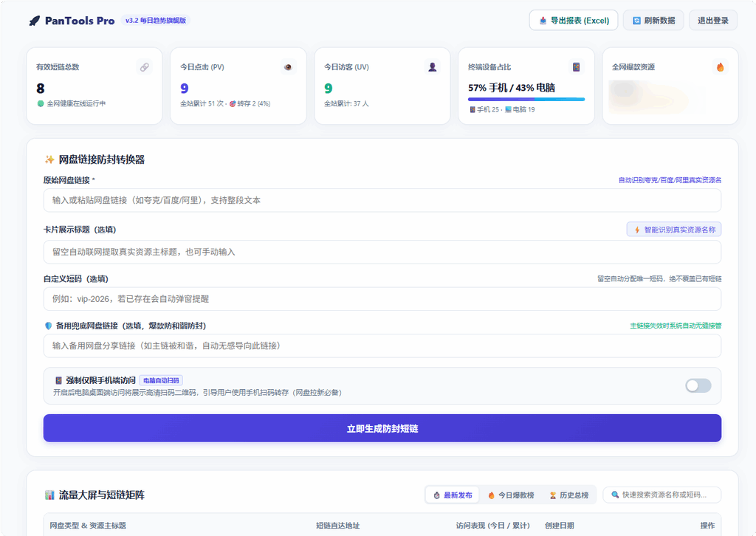Click the 有效短链总数 value 8
The height and width of the screenshot is (536, 756).
[41, 88]
